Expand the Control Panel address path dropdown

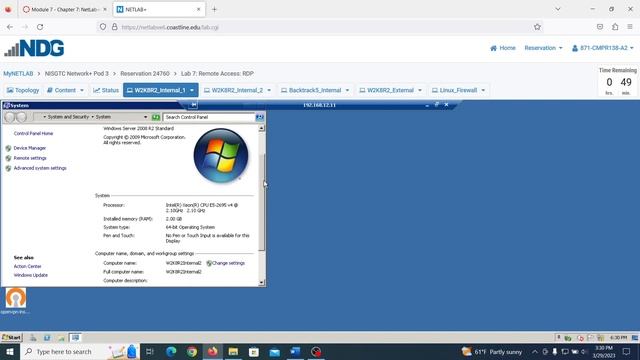pyautogui.click(x=145, y=117)
